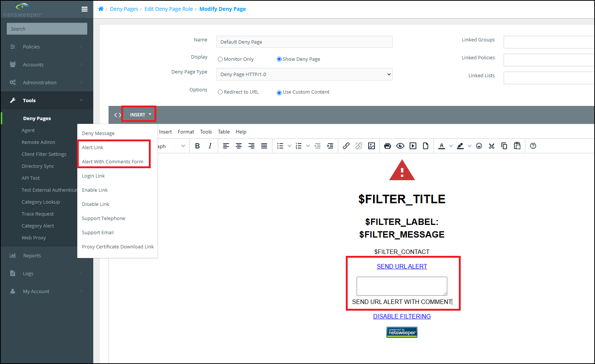This screenshot has height=364, width=595.
Task: Apply italic formatting
Action: pyautogui.click(x=210, y=146)
